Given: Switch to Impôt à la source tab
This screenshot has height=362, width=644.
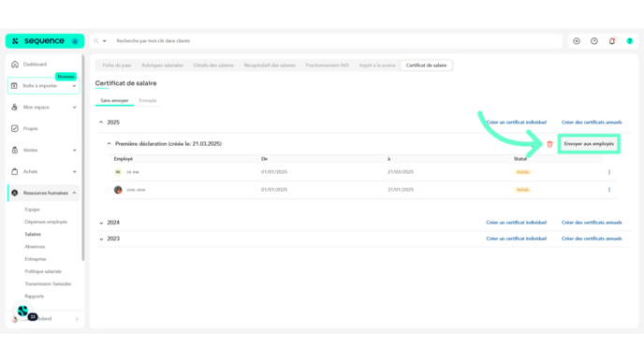Looking at the screenshot, I should (377, 65).
